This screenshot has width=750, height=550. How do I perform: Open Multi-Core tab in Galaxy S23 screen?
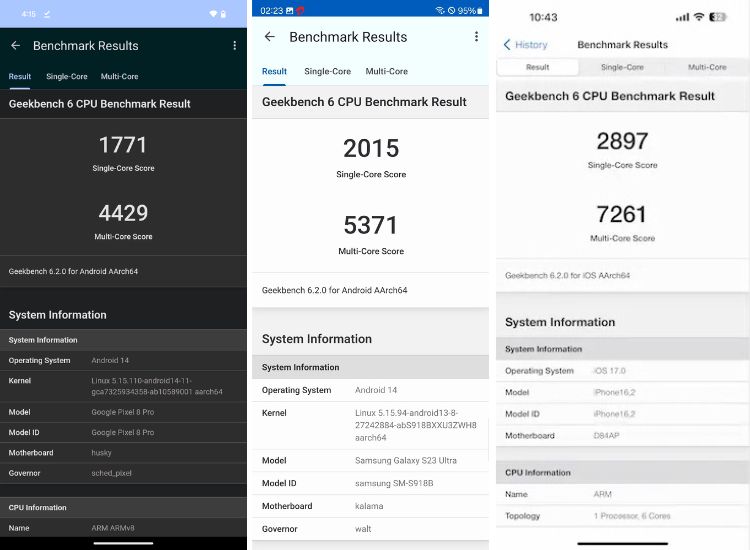tap(386, 71)
